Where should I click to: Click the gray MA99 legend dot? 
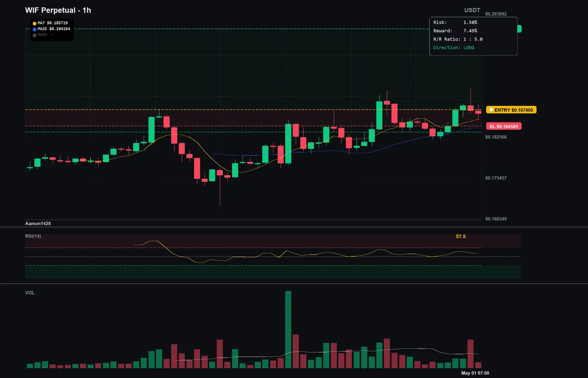point(34,35)
